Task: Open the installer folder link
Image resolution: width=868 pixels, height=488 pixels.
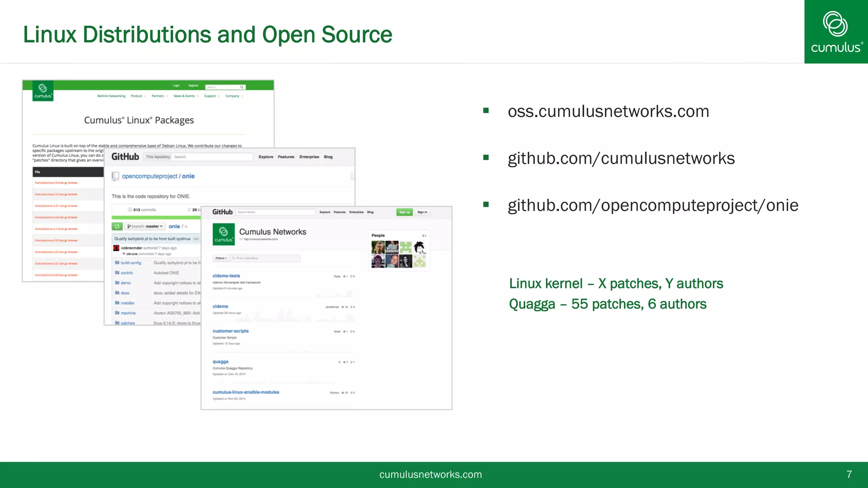Action: coord(128,303)
